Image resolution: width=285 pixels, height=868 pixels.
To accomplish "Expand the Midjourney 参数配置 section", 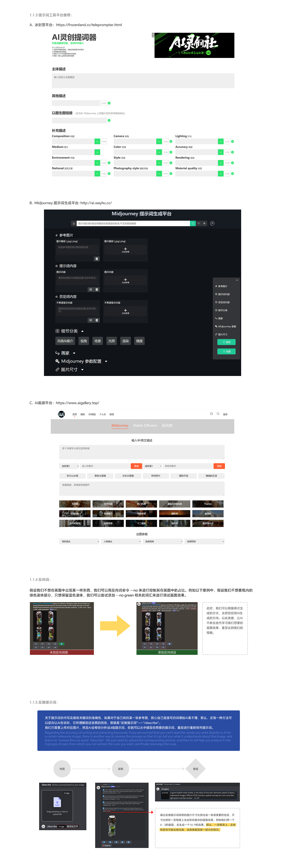I will 106,361.
